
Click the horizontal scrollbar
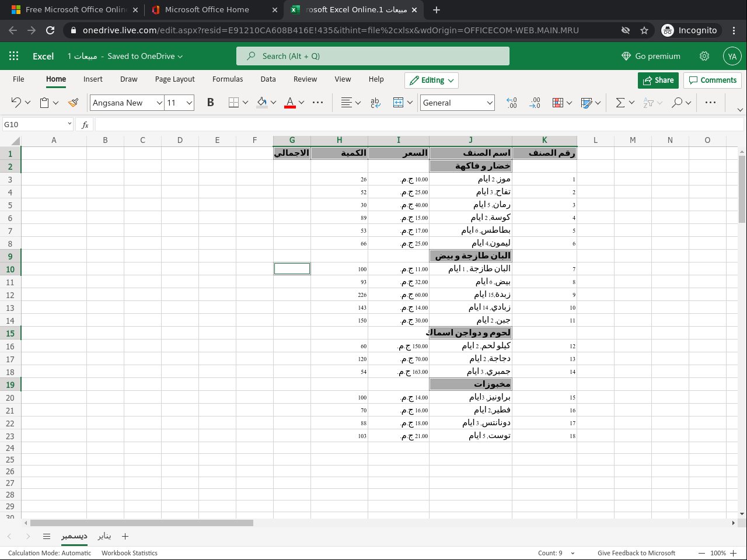point(142,523)
